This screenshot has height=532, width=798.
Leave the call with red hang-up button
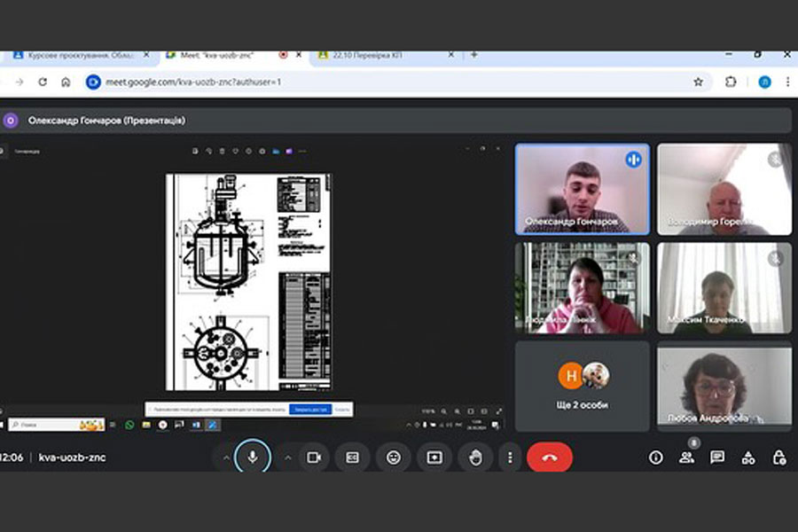550,458
